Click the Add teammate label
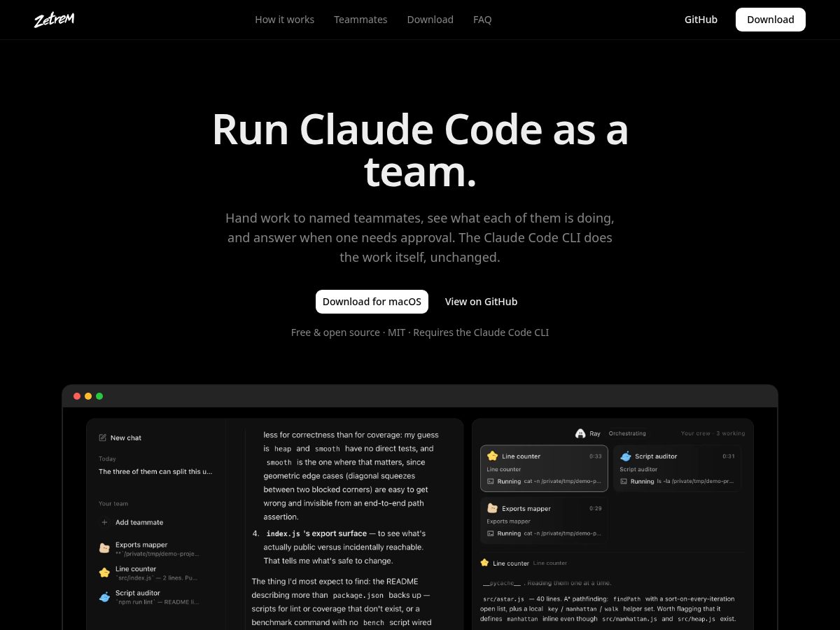 point(139,522)
